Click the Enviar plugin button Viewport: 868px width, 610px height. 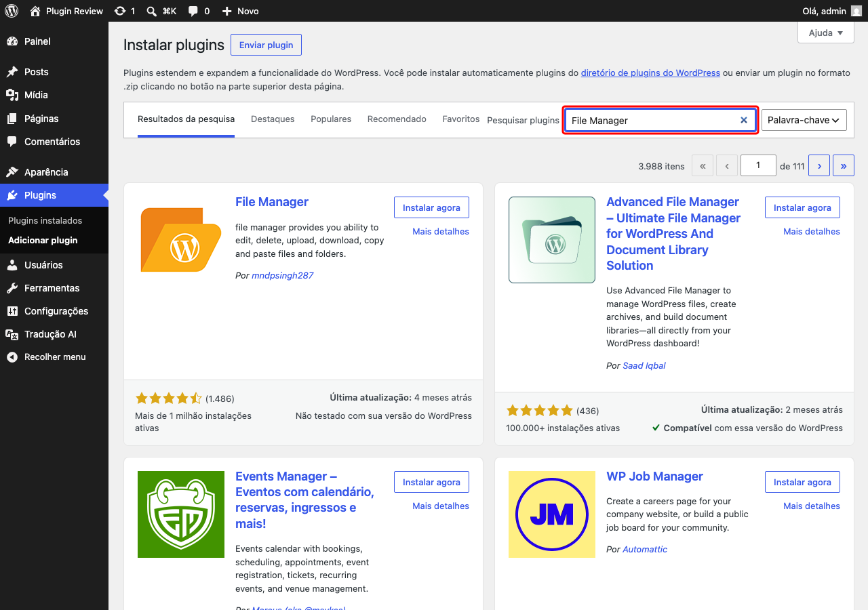pos(266,45)
